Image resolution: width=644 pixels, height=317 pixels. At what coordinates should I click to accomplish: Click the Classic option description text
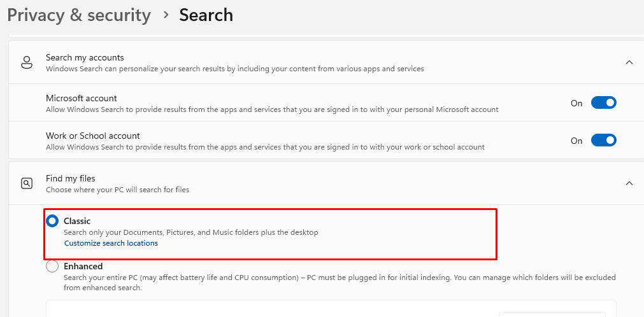(x=190, y=232)
